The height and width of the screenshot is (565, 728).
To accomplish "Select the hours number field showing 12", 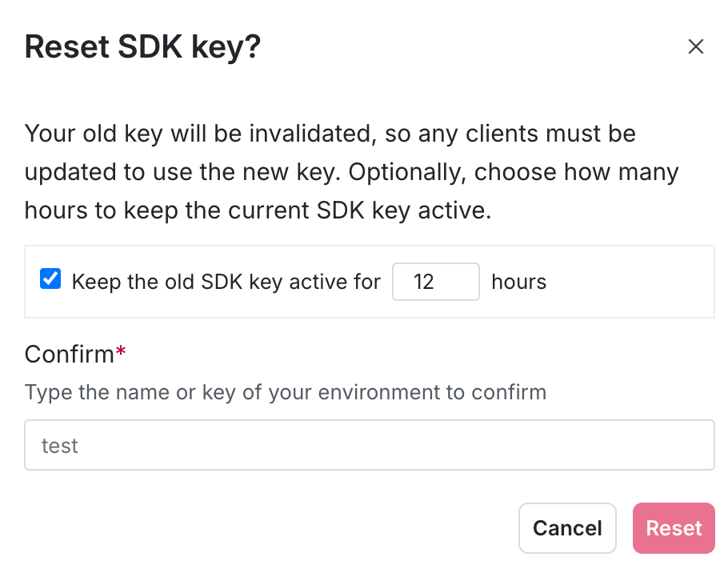I will point(435,282).
